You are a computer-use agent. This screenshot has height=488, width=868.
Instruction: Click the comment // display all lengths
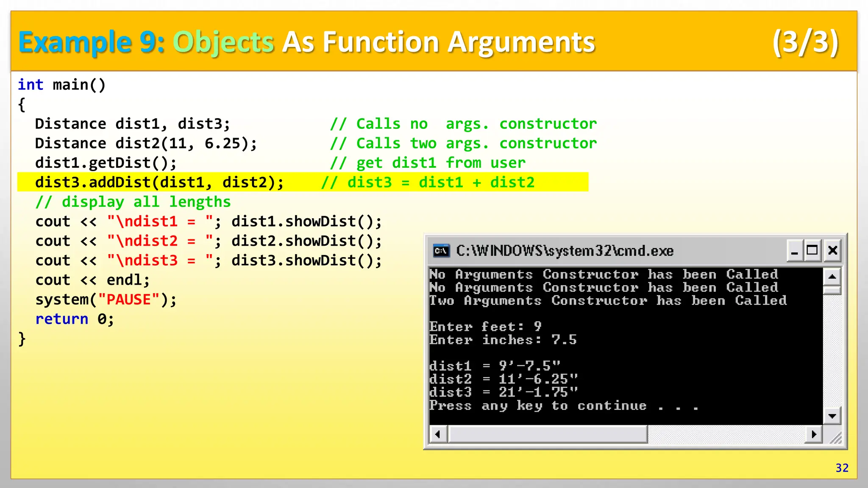click(x=133, y=202)
